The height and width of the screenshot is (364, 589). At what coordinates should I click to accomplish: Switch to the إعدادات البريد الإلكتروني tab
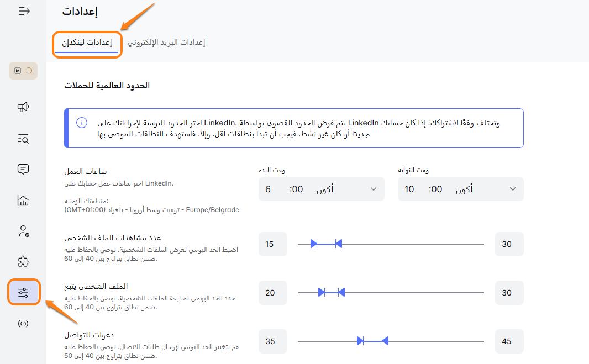click(166, 43)
